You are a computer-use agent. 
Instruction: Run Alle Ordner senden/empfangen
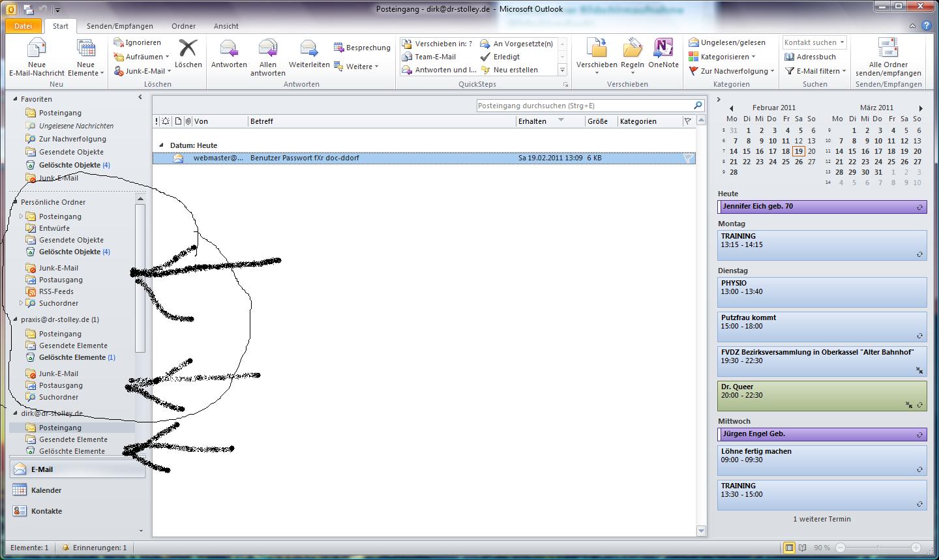(x=888, y=57)
